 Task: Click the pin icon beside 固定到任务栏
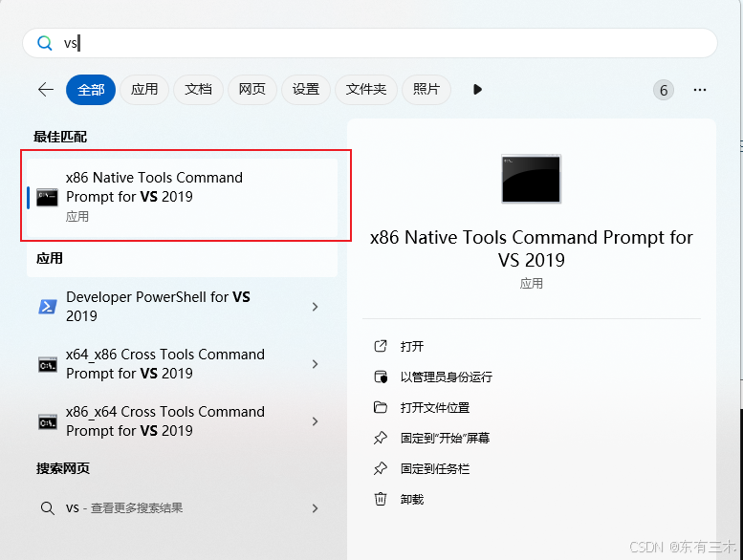click(x=381, y=468)
